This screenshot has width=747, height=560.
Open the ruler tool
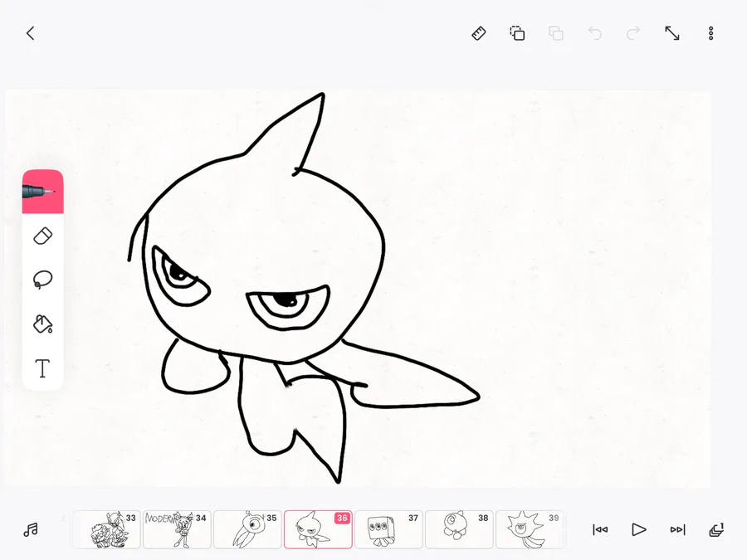coord(479,33)
